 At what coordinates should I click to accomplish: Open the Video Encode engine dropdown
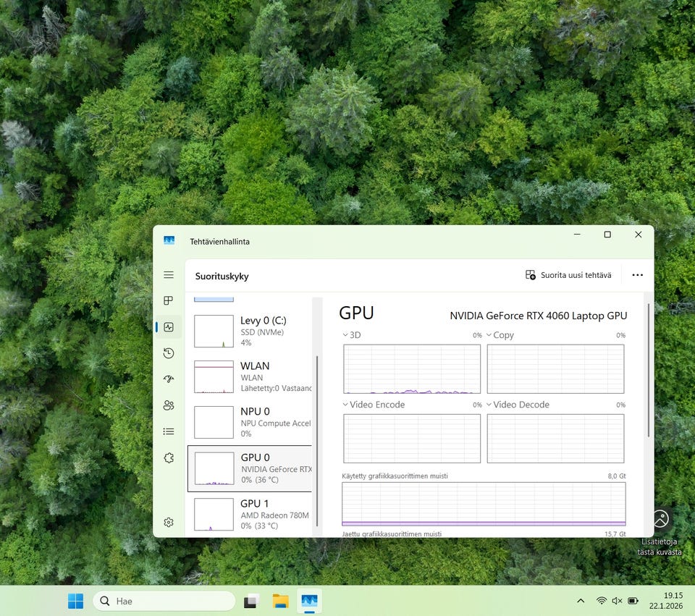click(x=373, y=405)
